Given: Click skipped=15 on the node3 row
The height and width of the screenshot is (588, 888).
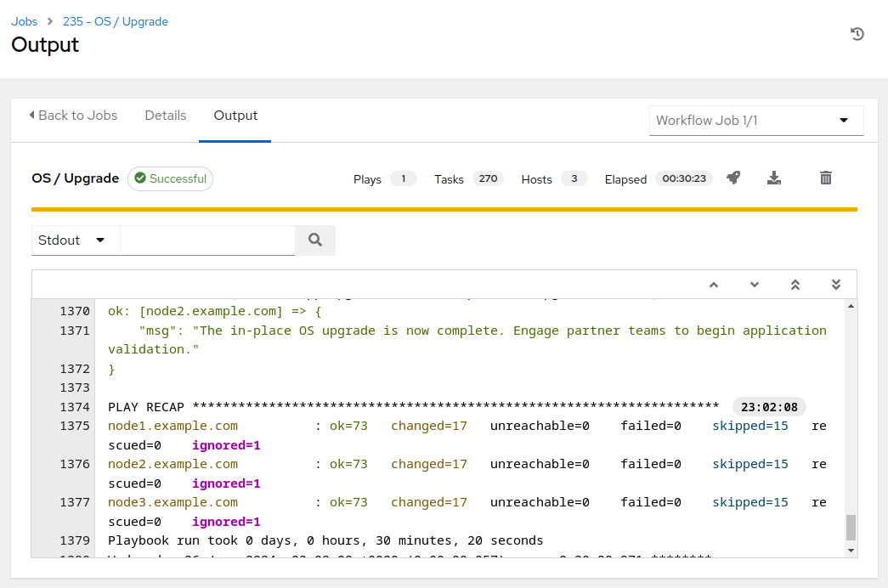Looking at the screenshot, I should pos(749,502).
